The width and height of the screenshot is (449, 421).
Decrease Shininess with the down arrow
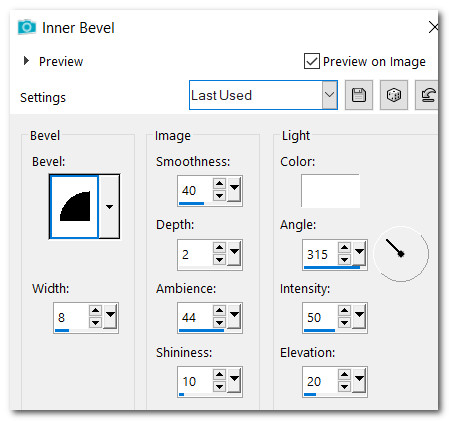pyautogui.click(x=219, y=387)
